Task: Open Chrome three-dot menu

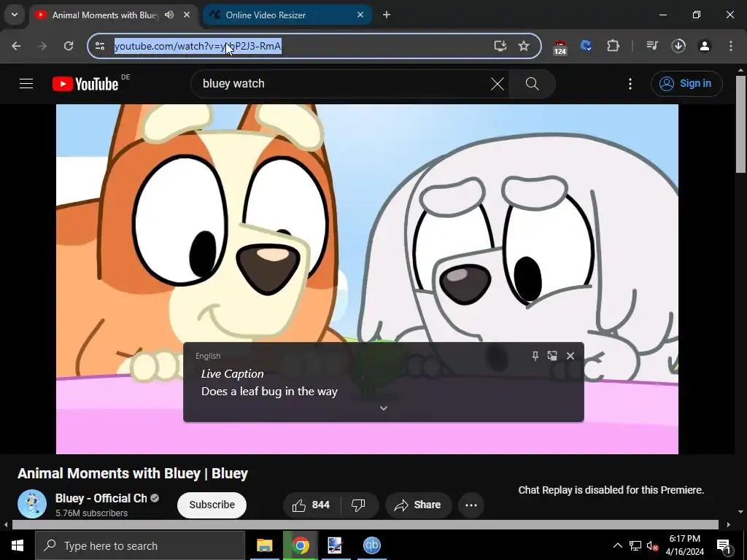Action: tap(731, 46)
